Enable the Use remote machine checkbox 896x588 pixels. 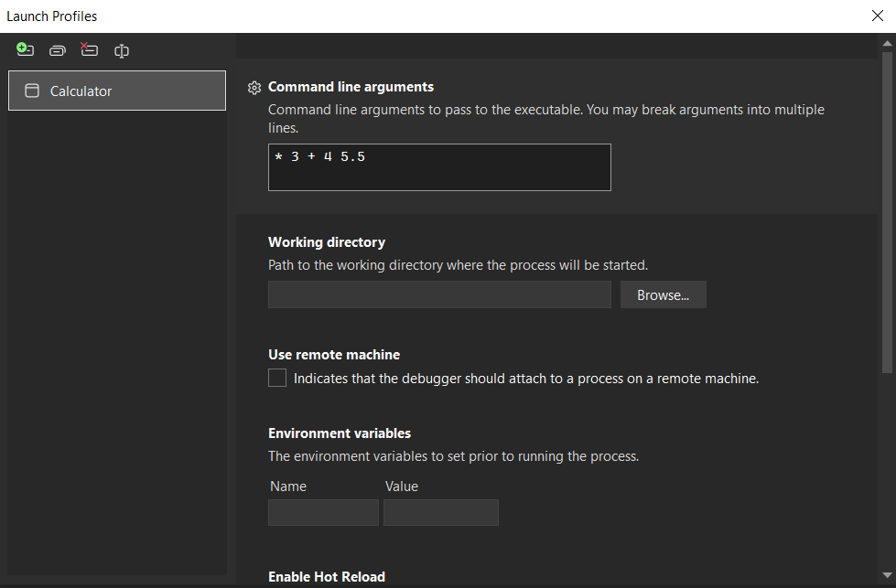pos(277,379)
